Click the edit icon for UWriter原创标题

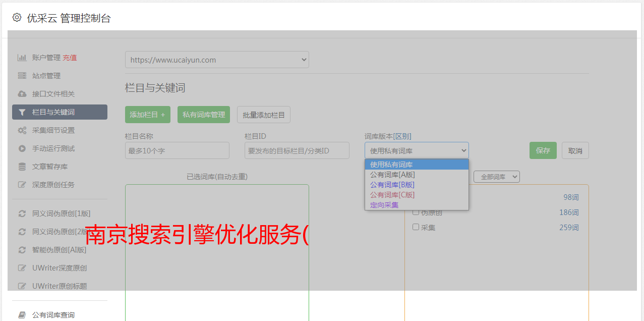(x=22, y=286)
